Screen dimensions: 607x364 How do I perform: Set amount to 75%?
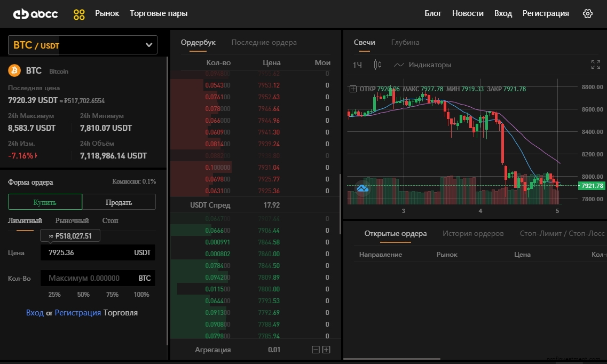coord(112,295)
